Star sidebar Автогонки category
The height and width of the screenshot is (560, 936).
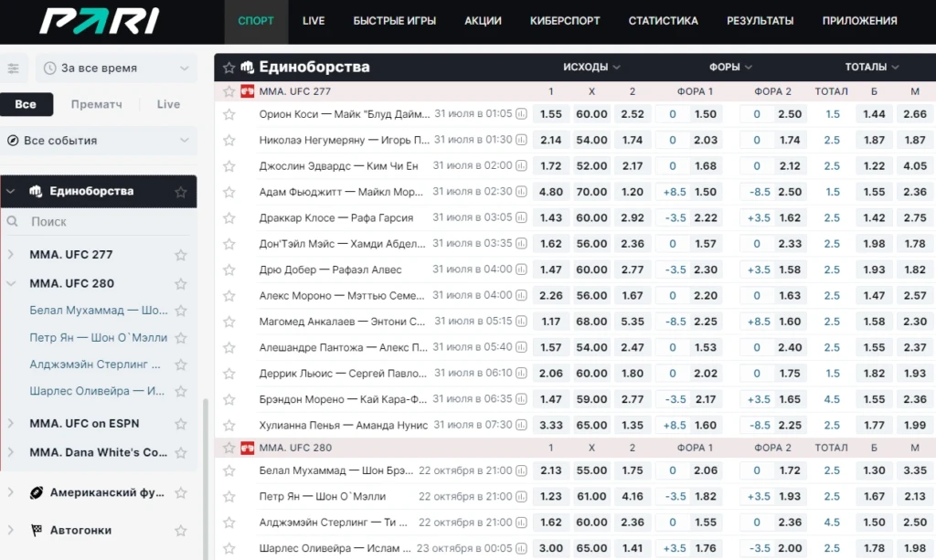coord(181,531)
